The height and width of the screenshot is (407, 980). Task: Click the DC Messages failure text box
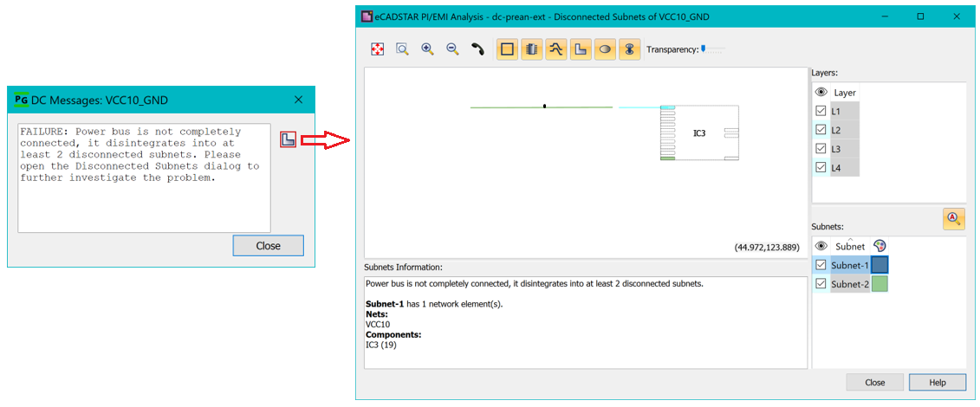[x=145, y=178]
